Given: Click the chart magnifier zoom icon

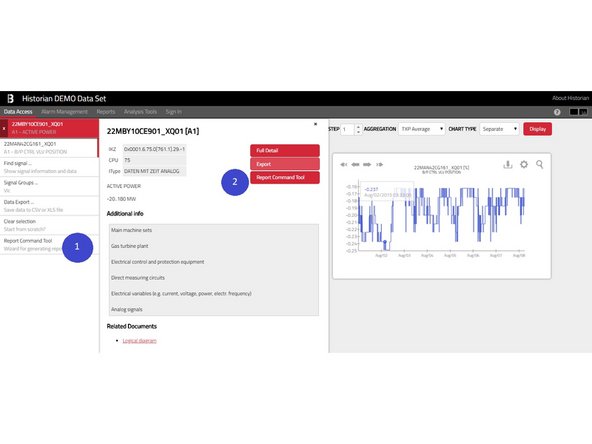Looking at the screenshot, I should point(540,165).
